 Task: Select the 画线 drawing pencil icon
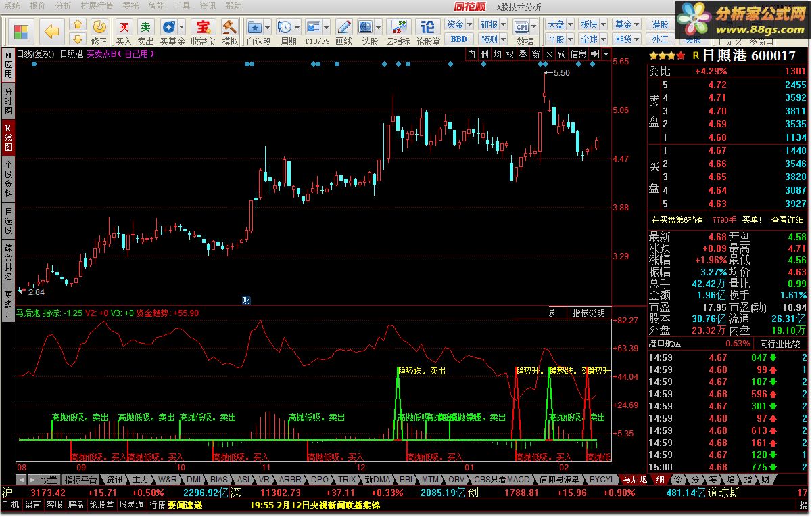[x=343, y=31]
